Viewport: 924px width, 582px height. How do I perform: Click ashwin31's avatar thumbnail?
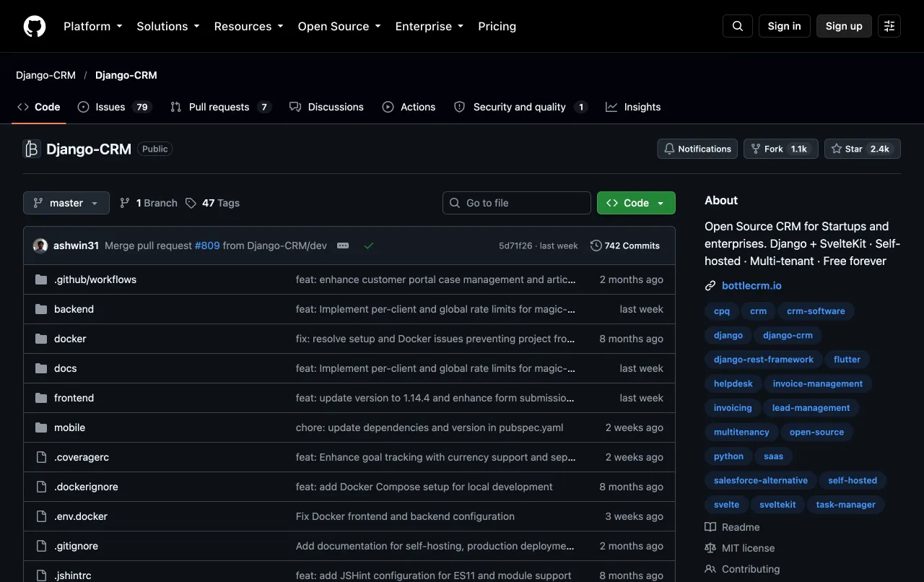(40, 246)
